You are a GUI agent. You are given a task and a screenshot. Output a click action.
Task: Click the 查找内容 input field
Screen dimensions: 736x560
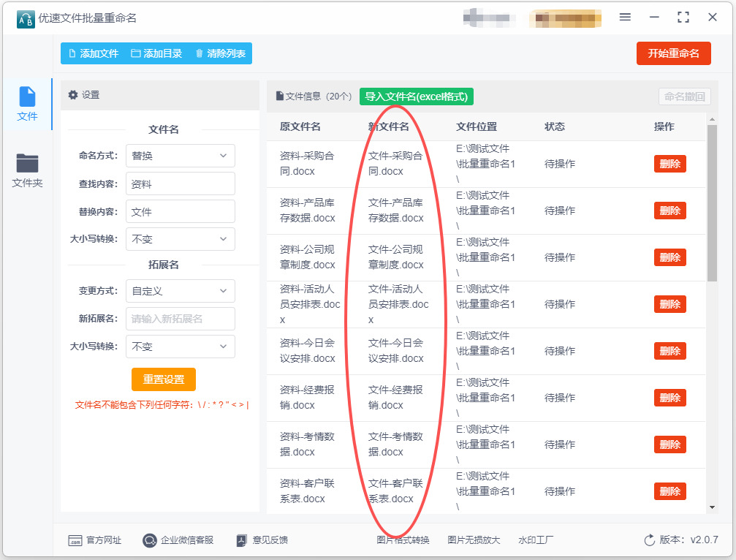tap(180, 184)
